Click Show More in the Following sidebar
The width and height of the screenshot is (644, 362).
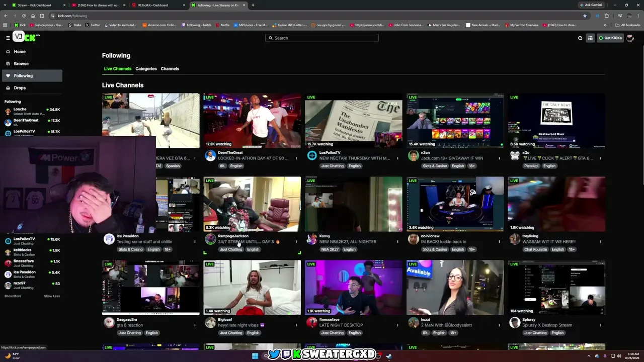pyautogui.click(x=13, y=296)
